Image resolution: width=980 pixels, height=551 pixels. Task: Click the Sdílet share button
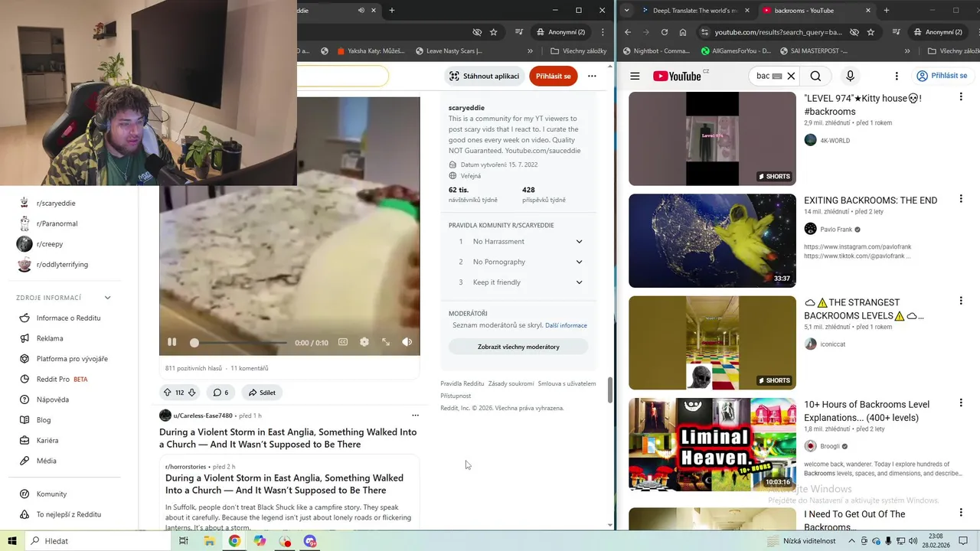point(262,393)
